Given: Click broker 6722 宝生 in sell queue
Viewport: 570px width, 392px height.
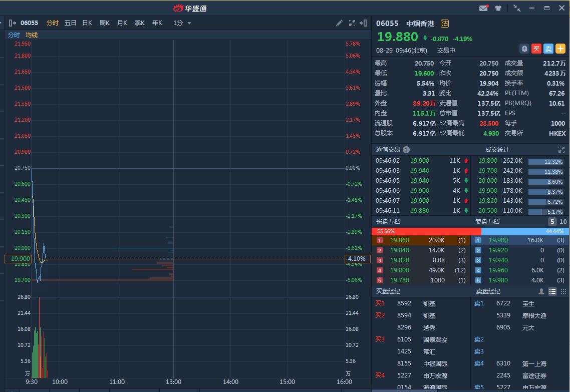Looking at the screenshot, I should click(x=515, y=303).
